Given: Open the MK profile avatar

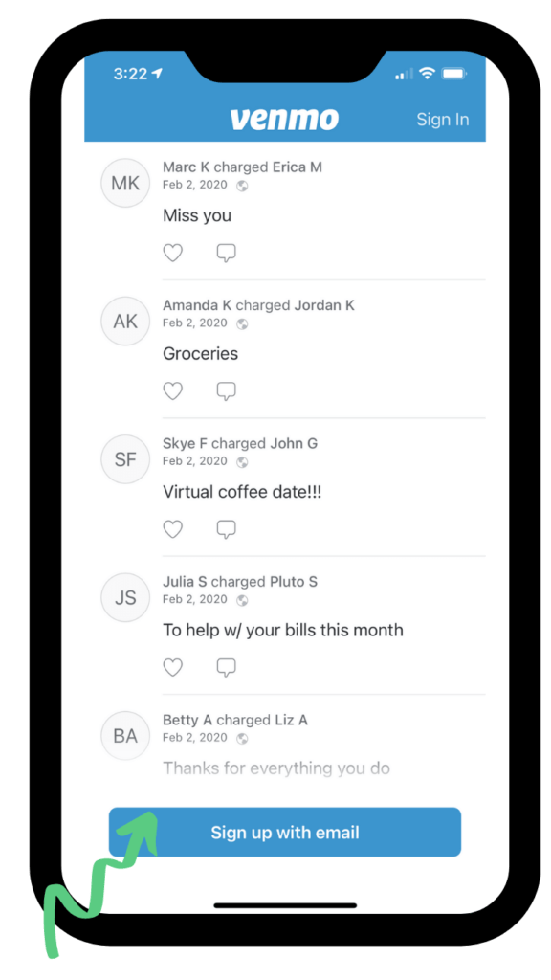Looking at the screenshot, I should point(125,183).
